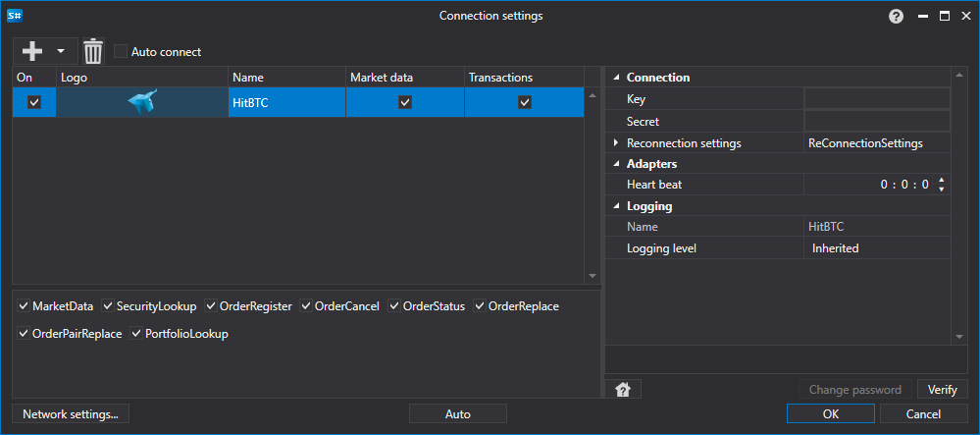Viewport: 980px width, 435px height.
Task: Toggle the OrderReplace checkbox
Action: click(480, 306)
